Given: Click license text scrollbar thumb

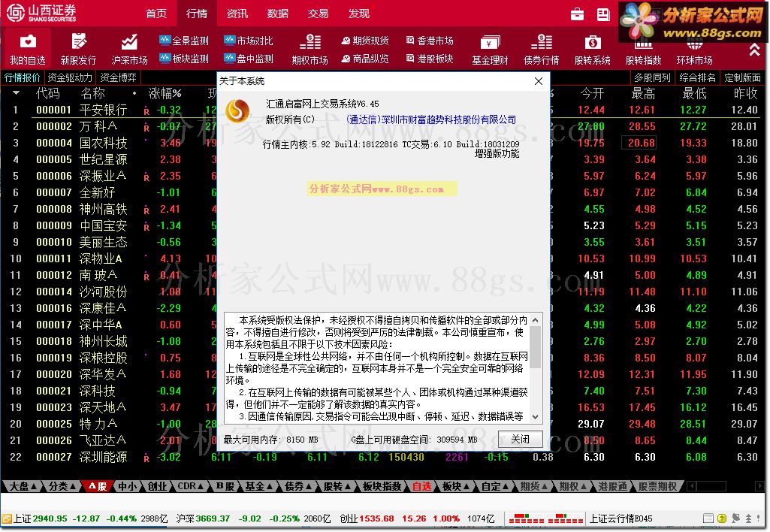Looking at the screenshot, I should coord(536,347).
